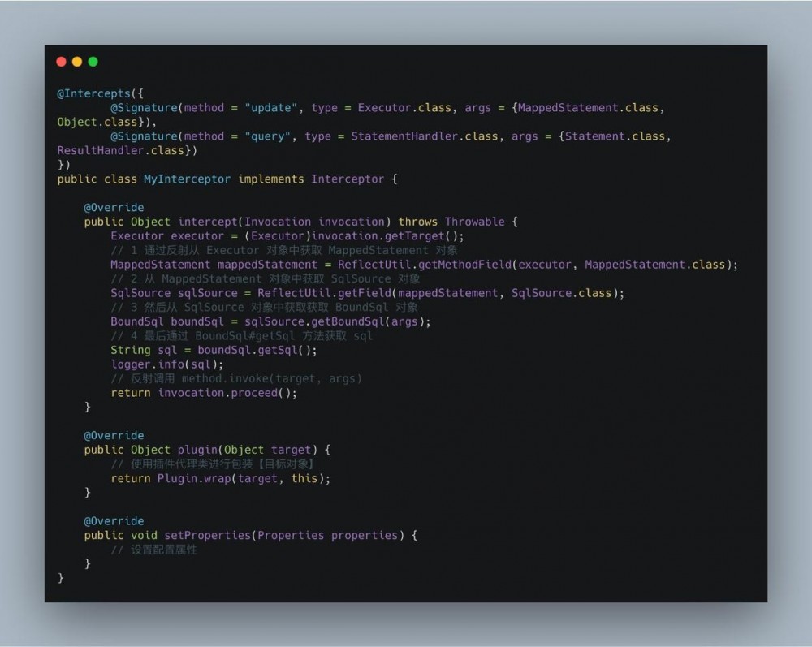This screenshot has height=647, width=812.
Task: Click the Throwable type name
Action: tap(474, 222)
